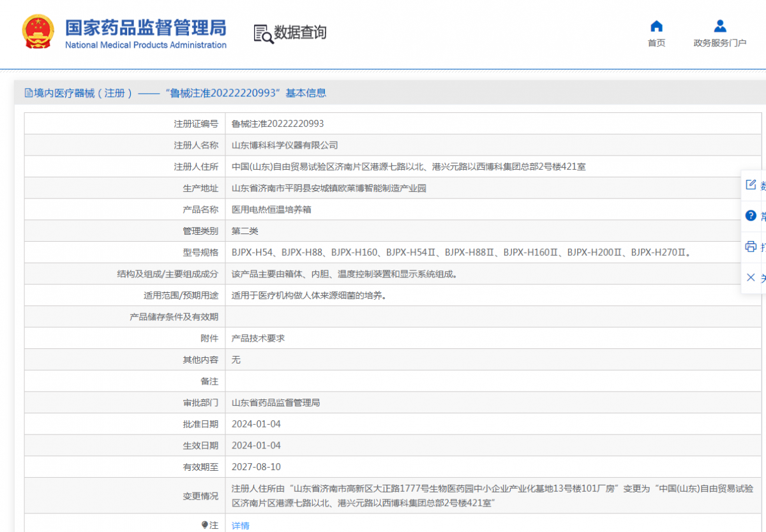Click 国家药品监督管理局 site title

pos(146,28)
